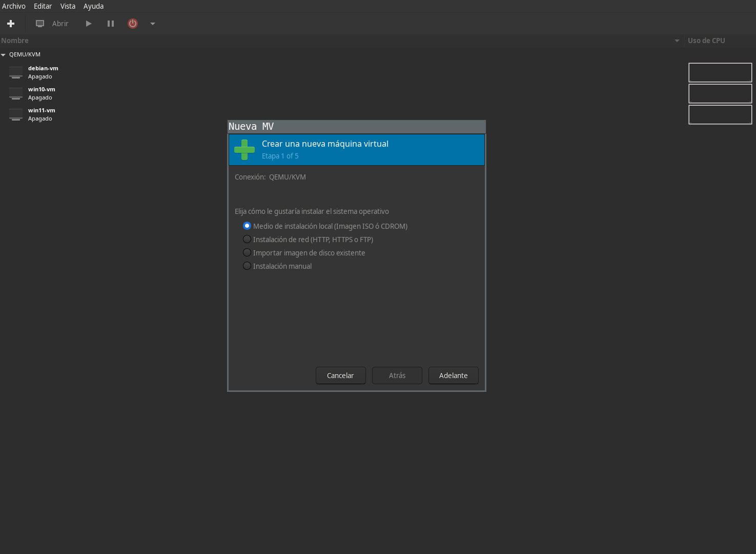Select the win11-vm machine icon

[x=16, y=115]
